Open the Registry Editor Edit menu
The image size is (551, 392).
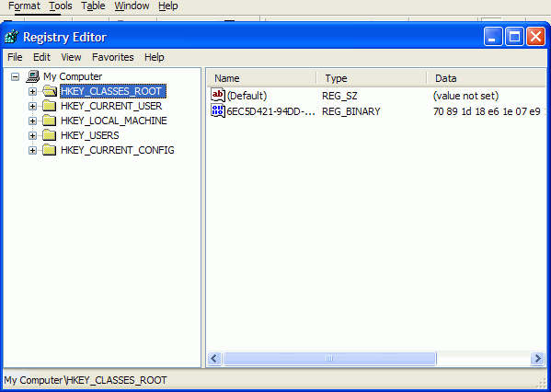tap(41, 57)
